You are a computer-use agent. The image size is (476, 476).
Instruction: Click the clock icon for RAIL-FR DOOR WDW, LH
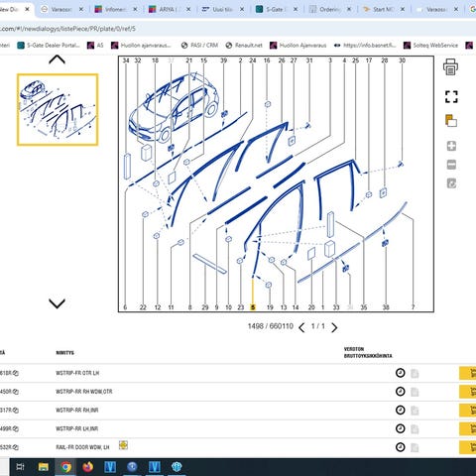pos(400,447)
